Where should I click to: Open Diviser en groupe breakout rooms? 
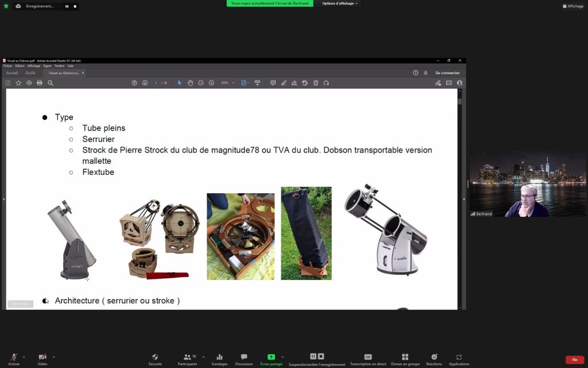point(405,359)
